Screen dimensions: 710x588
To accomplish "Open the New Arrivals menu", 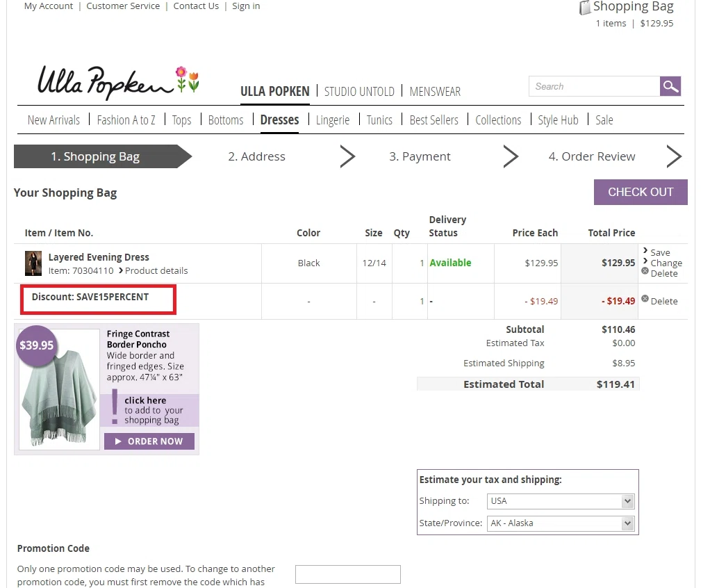I will (53, 120).
